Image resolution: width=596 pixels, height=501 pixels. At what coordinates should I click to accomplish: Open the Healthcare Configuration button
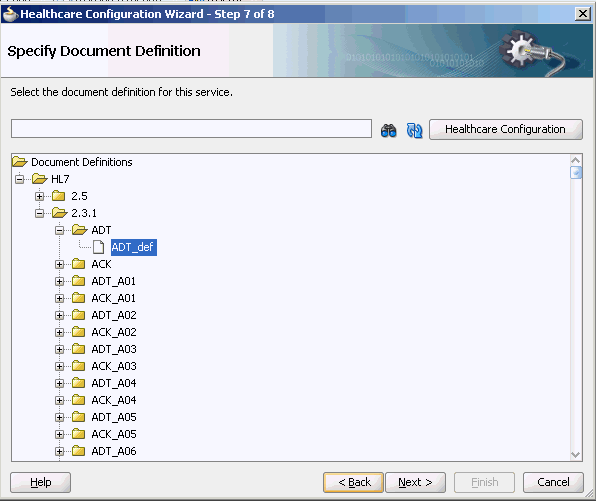click(x=506, y=129)
